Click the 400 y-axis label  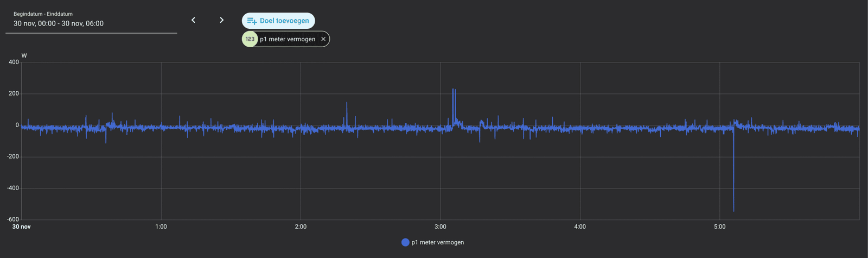click(14, 62)
